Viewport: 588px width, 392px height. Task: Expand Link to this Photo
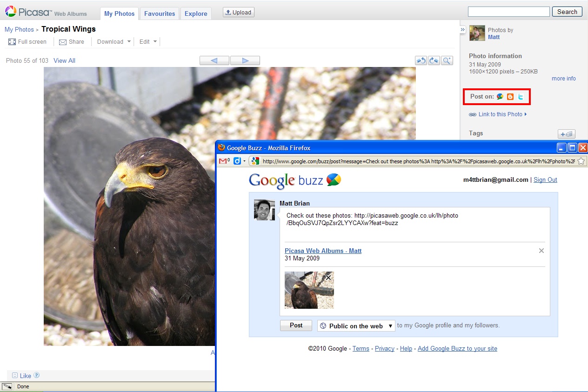click(x=498, y=114)
